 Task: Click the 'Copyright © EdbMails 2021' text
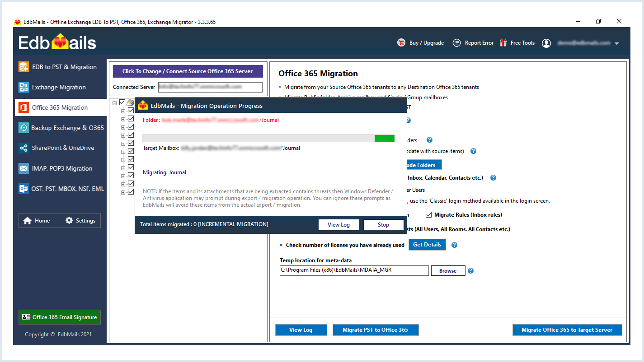(58, 334)
